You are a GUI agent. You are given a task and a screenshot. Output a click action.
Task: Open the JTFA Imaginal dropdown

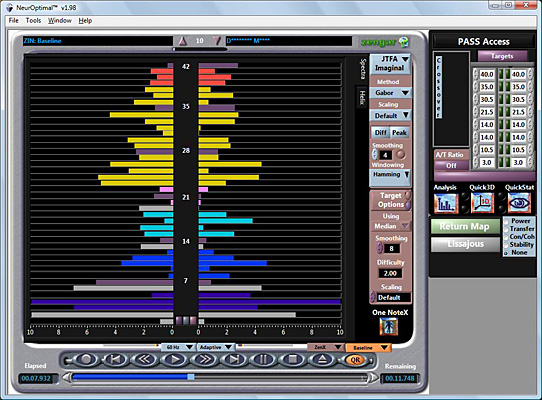[390, 64]
